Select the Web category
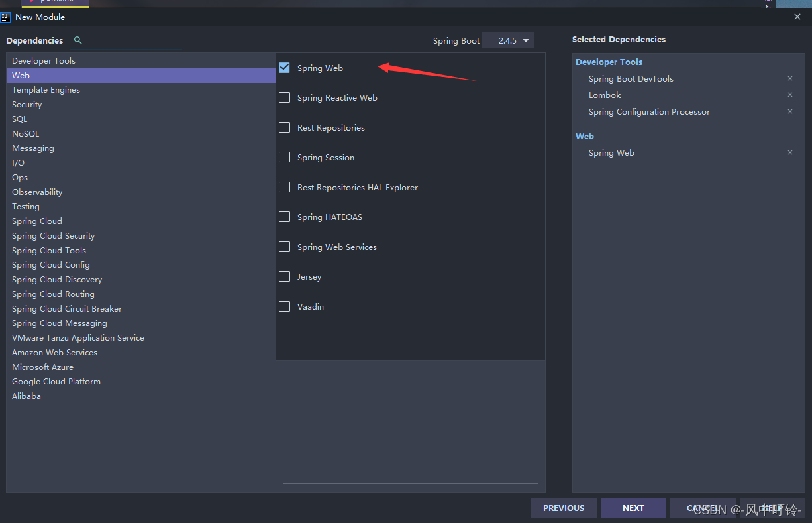Screen dimensions: 812x523 (141, 75)
